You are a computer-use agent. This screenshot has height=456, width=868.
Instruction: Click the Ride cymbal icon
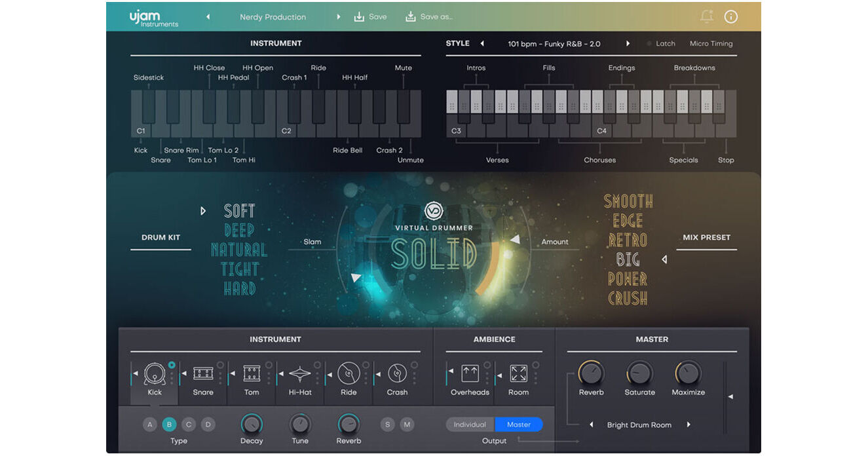(x=348, y=373)
